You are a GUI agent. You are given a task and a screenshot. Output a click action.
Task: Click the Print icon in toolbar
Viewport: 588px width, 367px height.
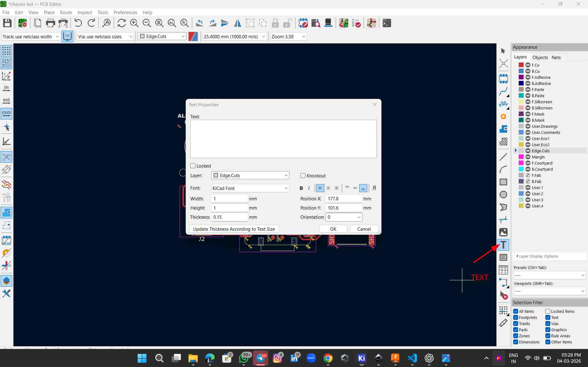pyautogui.click(x=50, y=23)
